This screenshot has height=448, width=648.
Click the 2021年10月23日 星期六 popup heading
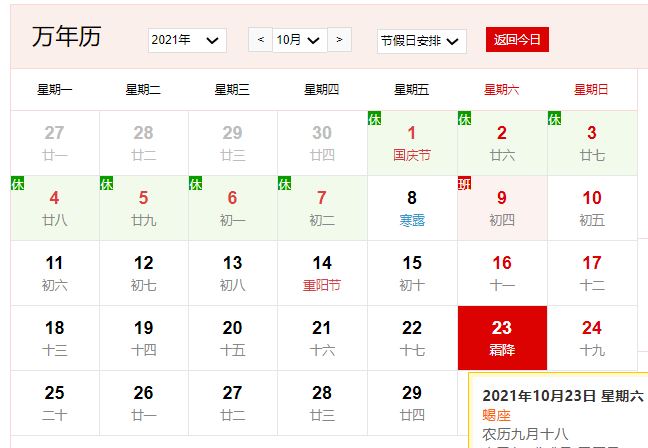click(x=563, y=396)
